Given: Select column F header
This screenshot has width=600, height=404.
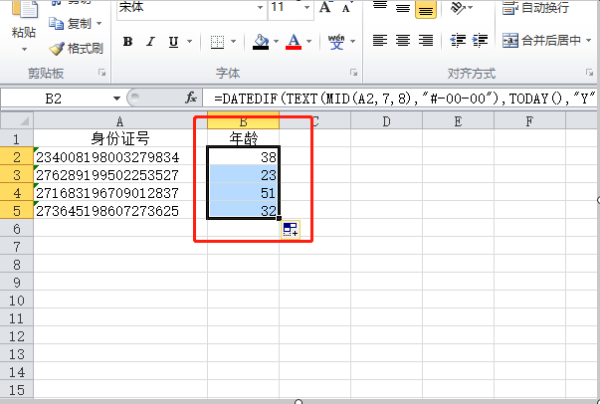Looking at the screenshot, I should tap(530, 121).
